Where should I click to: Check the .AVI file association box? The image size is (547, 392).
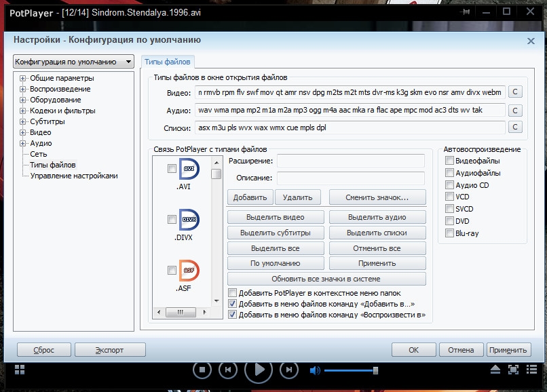(172, 169)
